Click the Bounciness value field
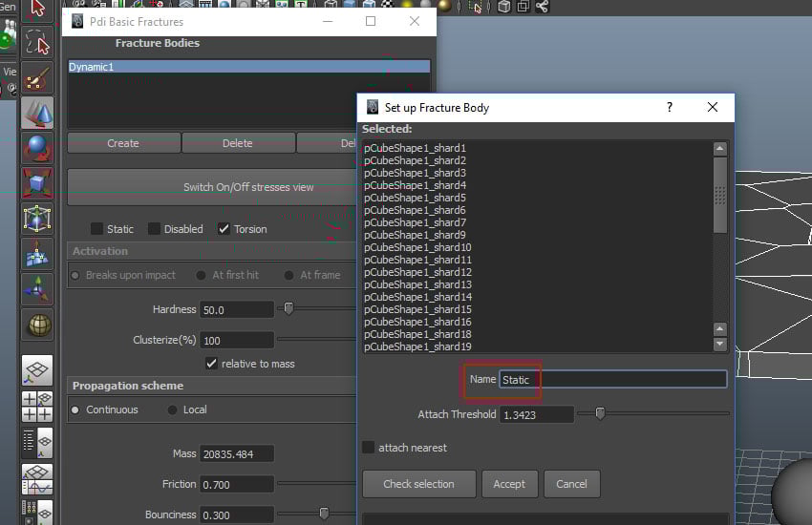This screenshot has height=525, width=812. 237,514
